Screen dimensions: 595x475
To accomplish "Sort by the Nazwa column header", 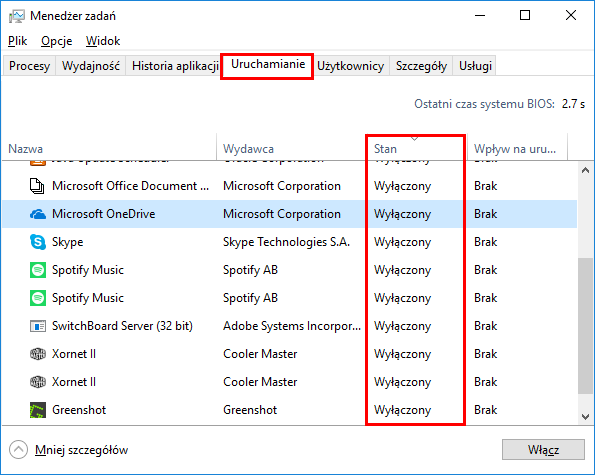I will pos(109,149).
